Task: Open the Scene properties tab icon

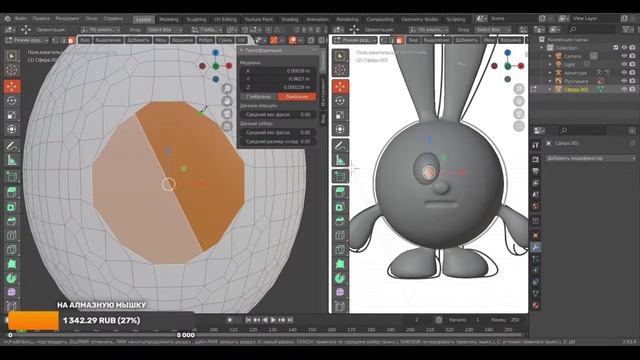Action: 536,194
